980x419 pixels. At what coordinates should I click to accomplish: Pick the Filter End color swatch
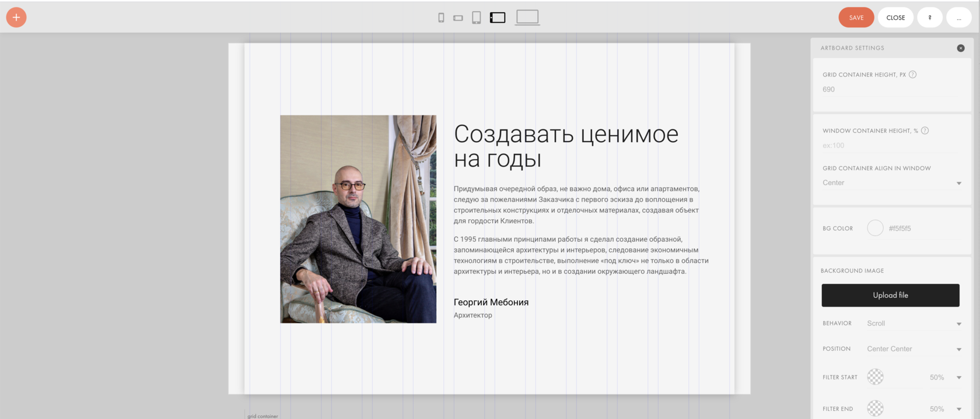pos(875,409)
